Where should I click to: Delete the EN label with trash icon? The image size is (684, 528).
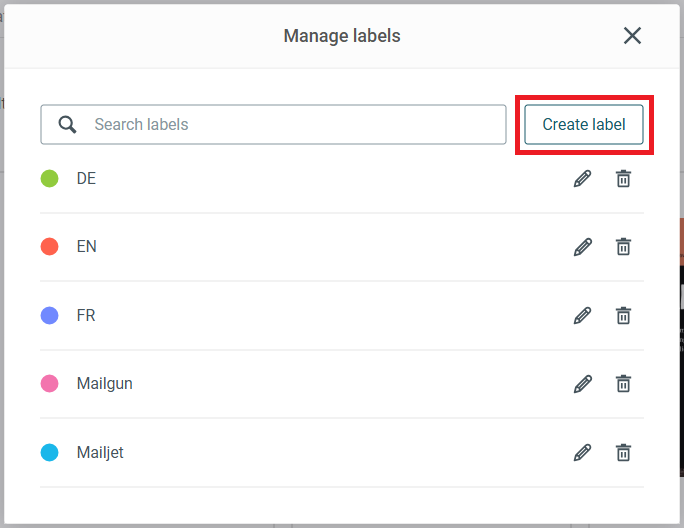[x=623, y=247]
